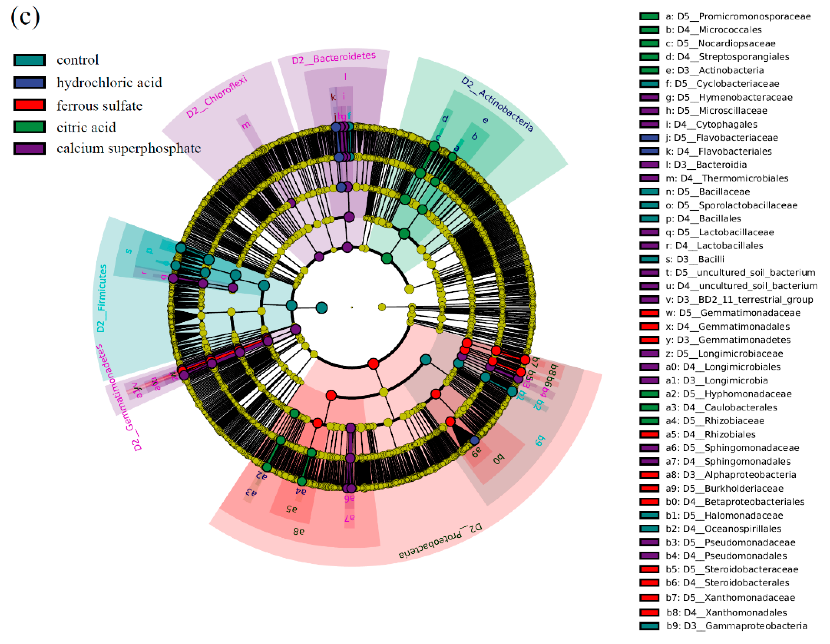Screen dimensions: 830x644
Task: Click the (c) panel label
Action: 25,17
